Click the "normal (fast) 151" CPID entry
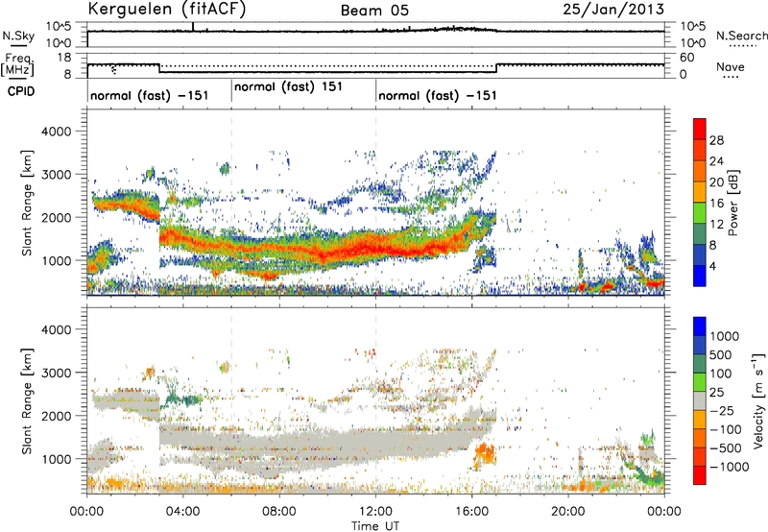Image resolution: width=768 pixels, height=532 pixels. click(x=288, y=87)
